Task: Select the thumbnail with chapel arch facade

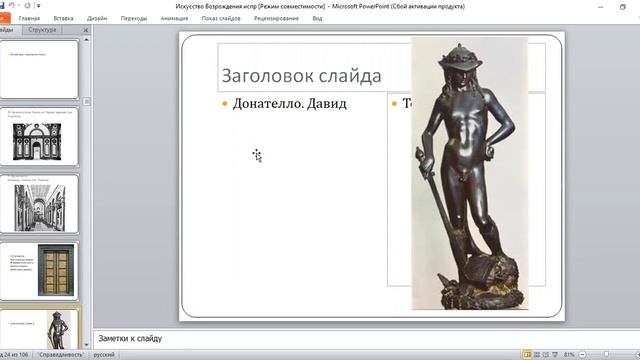Action: (39, 137)
